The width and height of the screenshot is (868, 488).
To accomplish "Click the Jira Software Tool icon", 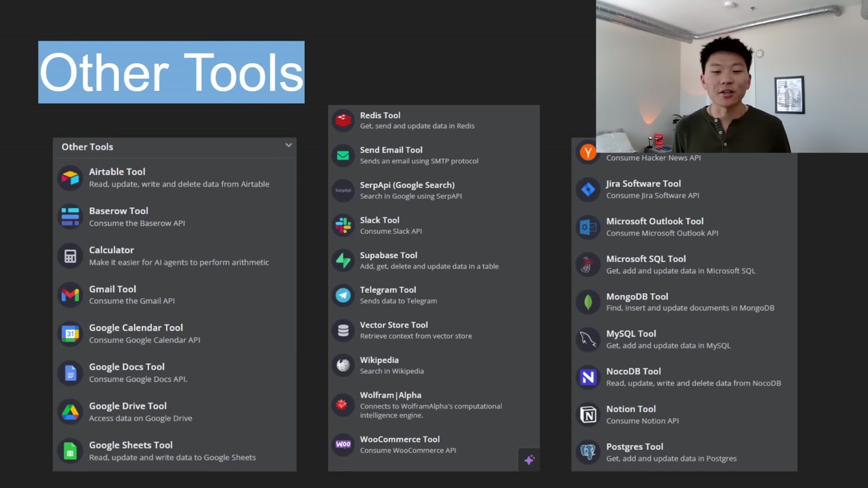I will click(588, 189).
